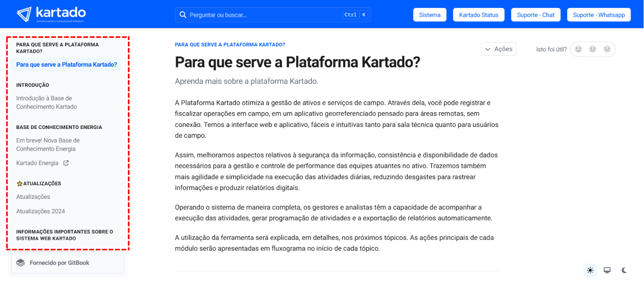Click the Suporte - Whatsapp button

[x=599, y=15]
